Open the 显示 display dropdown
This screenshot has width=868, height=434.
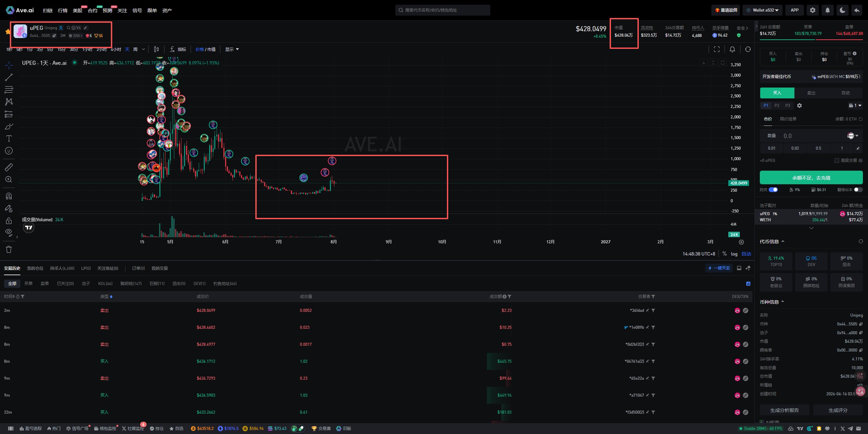232,49
